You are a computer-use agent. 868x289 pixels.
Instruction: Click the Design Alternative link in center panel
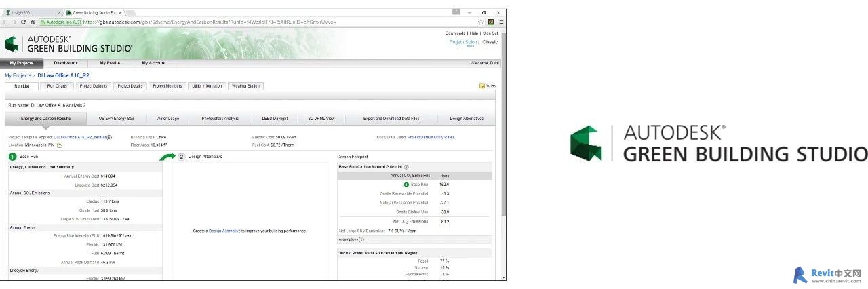[224, 231]
